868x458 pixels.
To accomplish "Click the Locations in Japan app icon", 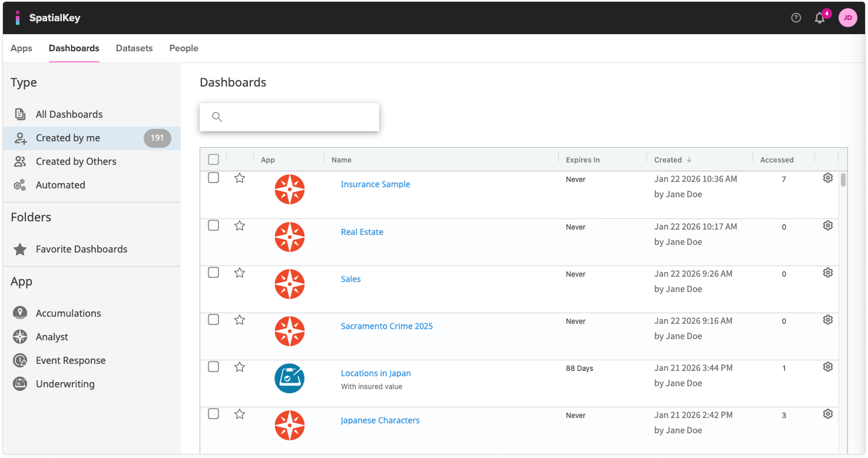I will [x=290, y=378].
